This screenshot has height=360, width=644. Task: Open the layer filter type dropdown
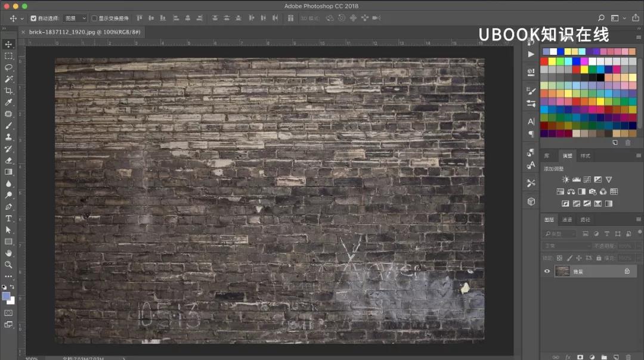point(559,234)
